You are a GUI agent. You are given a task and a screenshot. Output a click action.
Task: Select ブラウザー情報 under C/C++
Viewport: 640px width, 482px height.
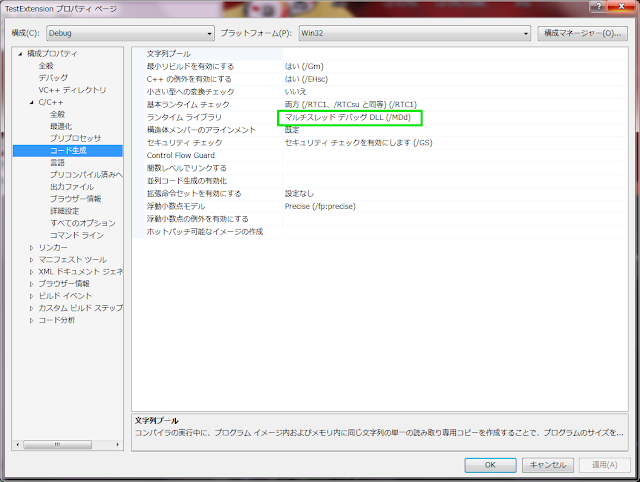pyautogui.click(x=76, y=199)
